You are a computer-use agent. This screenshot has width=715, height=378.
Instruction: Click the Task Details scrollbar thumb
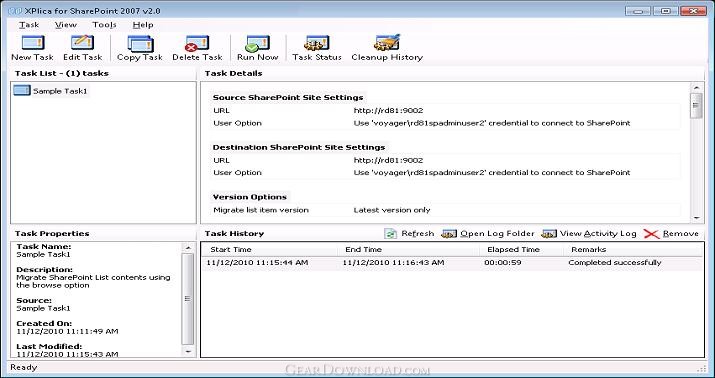click(x=696, y=106)
